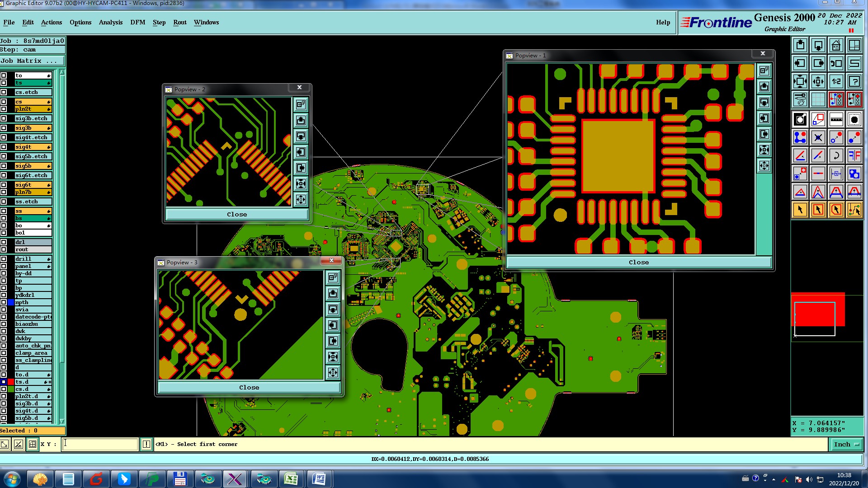Click the grid display icon

click(818, 99)
